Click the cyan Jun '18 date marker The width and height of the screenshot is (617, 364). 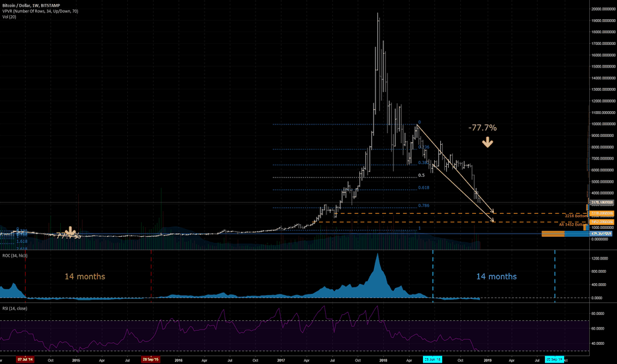coord(432,359)
